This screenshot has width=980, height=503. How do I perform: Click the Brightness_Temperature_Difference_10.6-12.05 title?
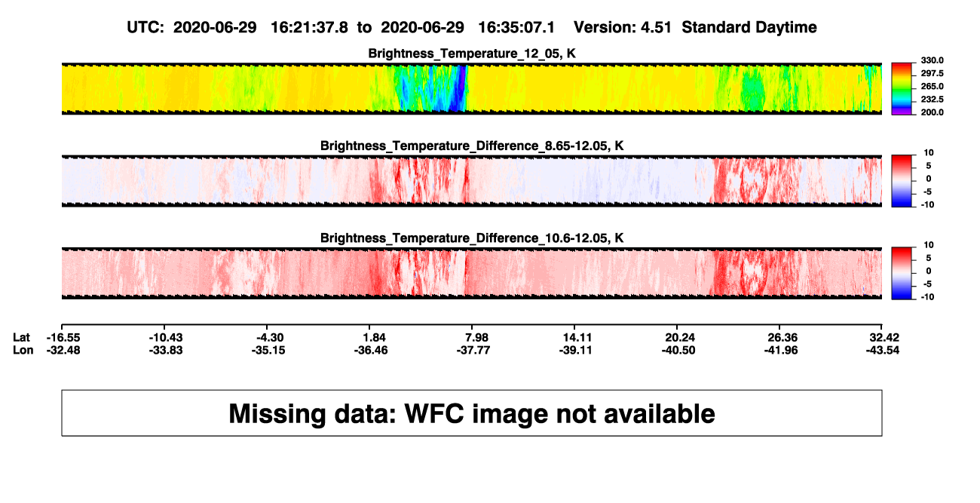[x=472, y=238]
